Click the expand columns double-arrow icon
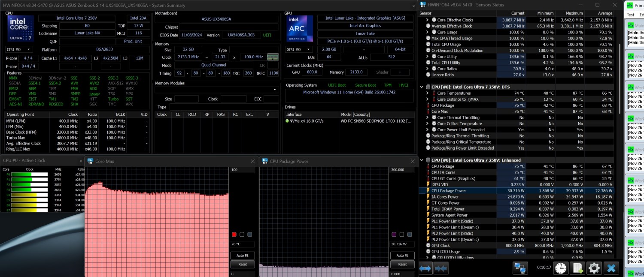The height and width of the screenshot is (277, 644). (x=425, y=268)
